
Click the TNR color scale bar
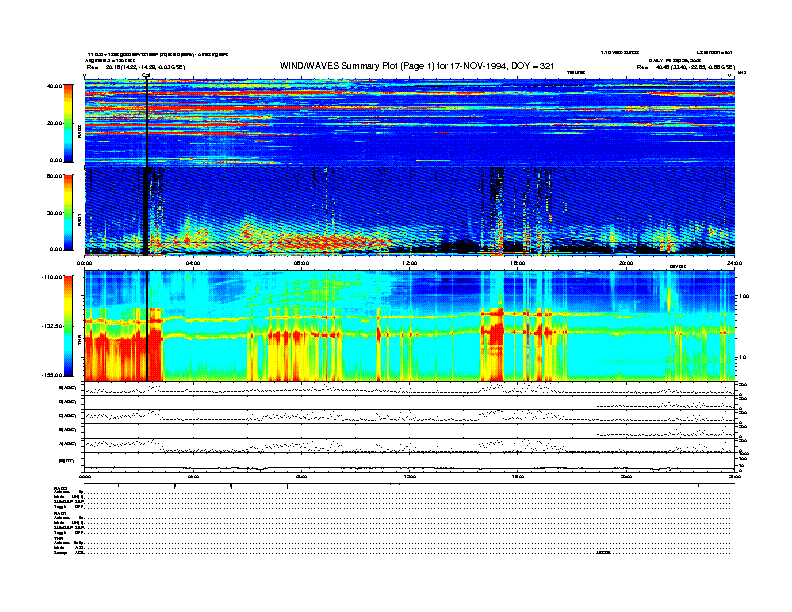tap(68, 326)
